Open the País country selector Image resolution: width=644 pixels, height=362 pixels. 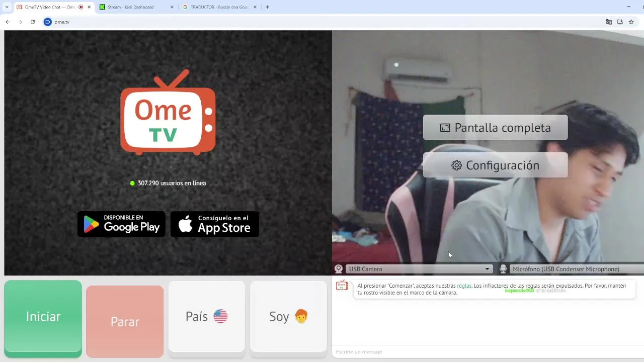(206, 316)
